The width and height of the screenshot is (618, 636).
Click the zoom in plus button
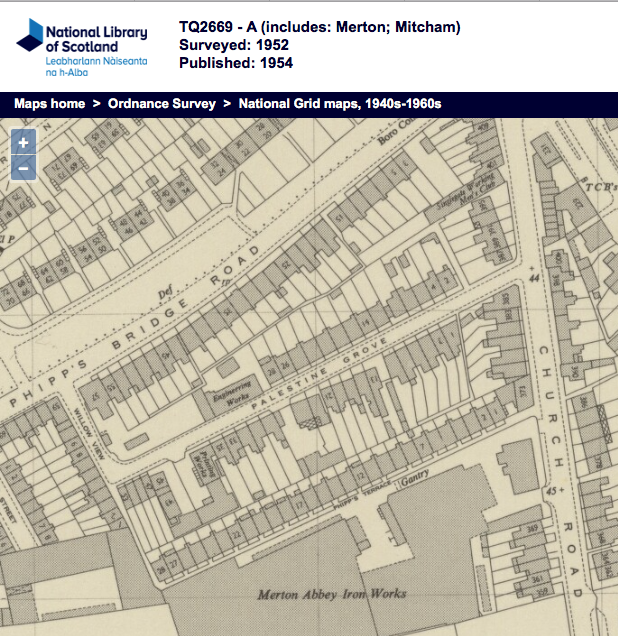(23, 142)
